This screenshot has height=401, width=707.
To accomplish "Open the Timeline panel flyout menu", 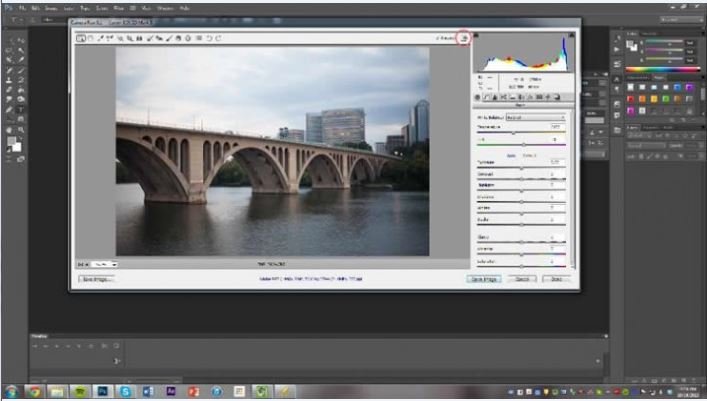I will click(x=606, y=336).
